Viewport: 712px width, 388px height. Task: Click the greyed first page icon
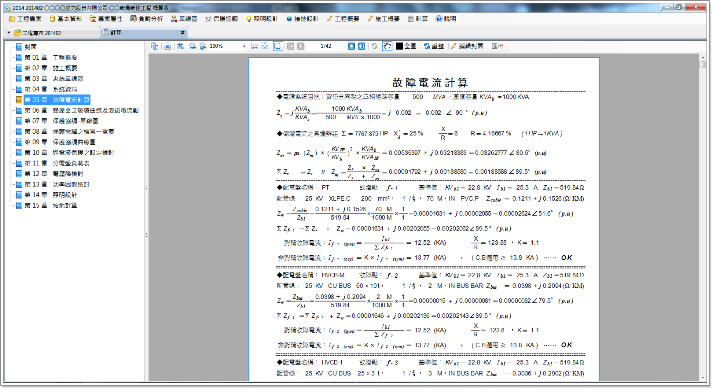click(291, 46)
